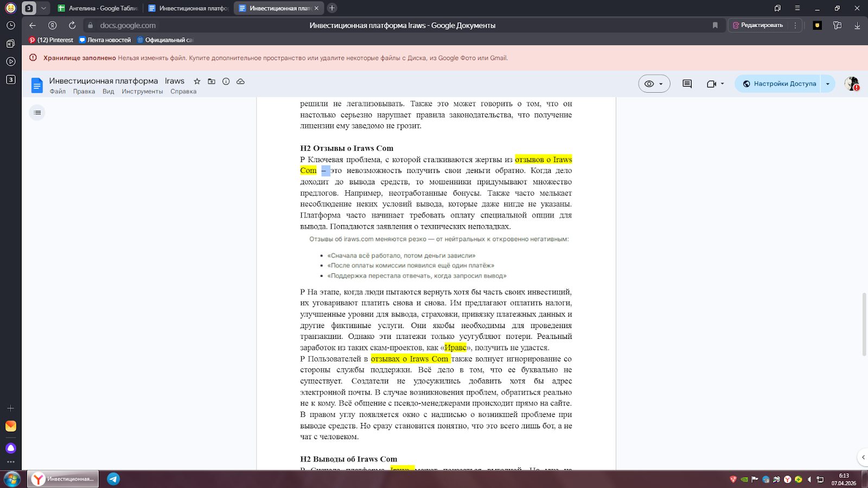Show the document outline panel
The width and height of the screenshot is (868, 488).
coord(37,113)
